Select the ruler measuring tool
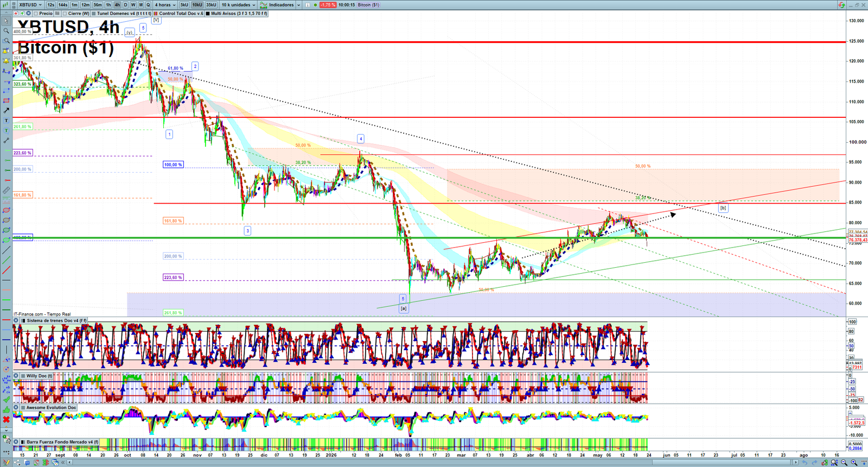Screen dimensions: 868x467 coord(7,190)
